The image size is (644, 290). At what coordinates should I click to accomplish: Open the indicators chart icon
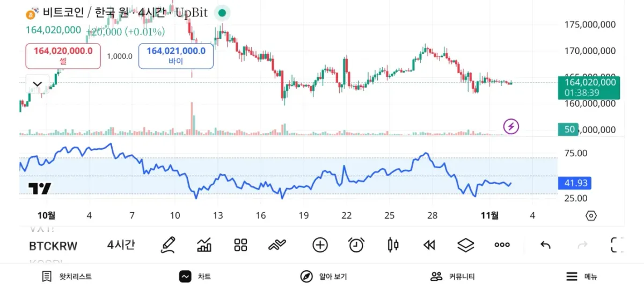(x=204, y=245)
